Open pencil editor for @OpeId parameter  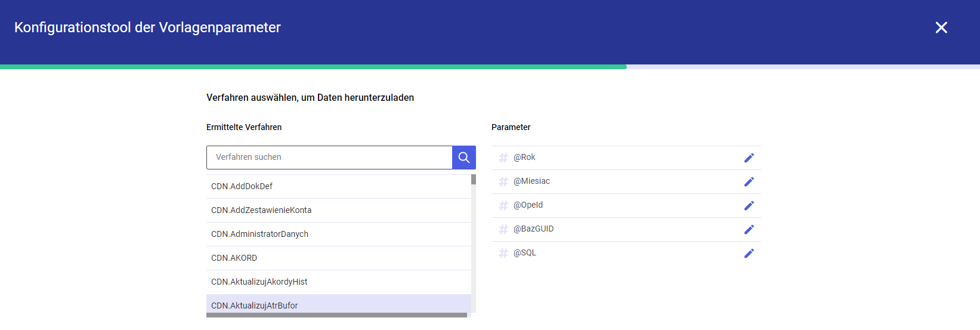coord(749,205)
